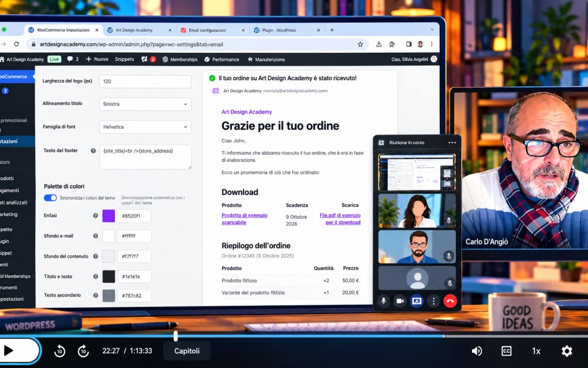End the call with red button
Image resolution: width=588 pixels, height=368 pixels.
[450, 301]
